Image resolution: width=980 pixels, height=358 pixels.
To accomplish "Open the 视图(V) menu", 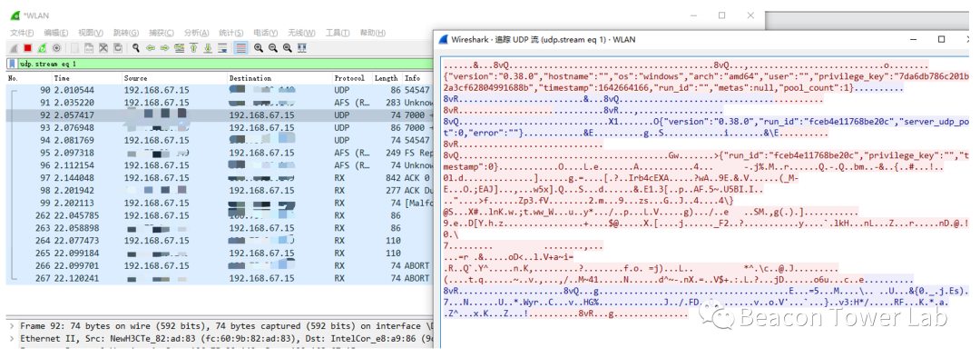I will tap(91, 34).
